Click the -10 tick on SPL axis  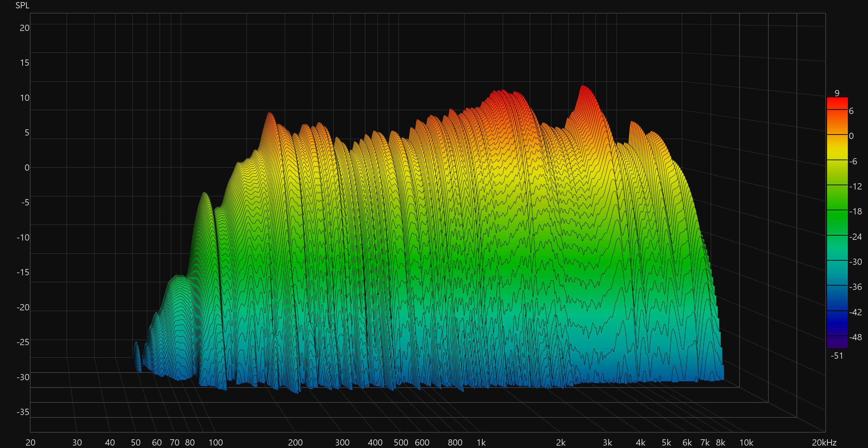click(23, 237)
